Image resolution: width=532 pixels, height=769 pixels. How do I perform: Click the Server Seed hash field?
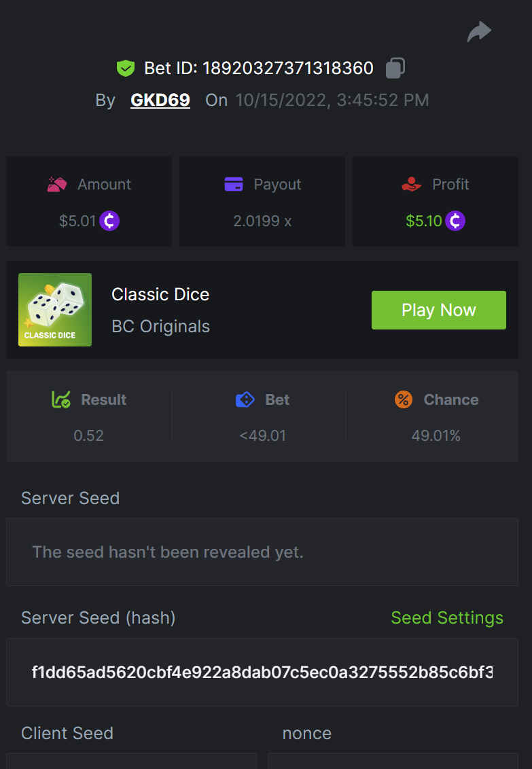[x=262, y=673]
